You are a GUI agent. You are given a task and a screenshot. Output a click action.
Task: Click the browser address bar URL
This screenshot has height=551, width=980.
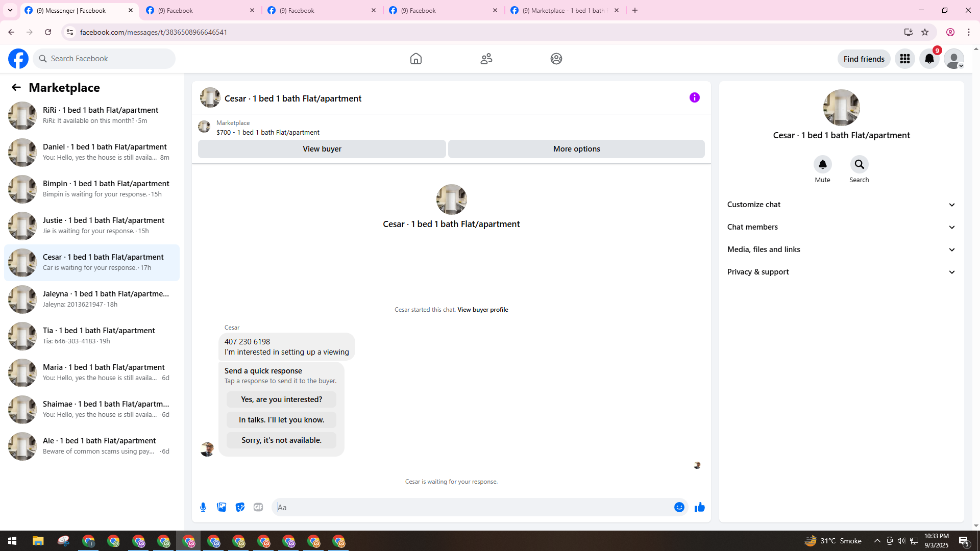coord(154,32)
